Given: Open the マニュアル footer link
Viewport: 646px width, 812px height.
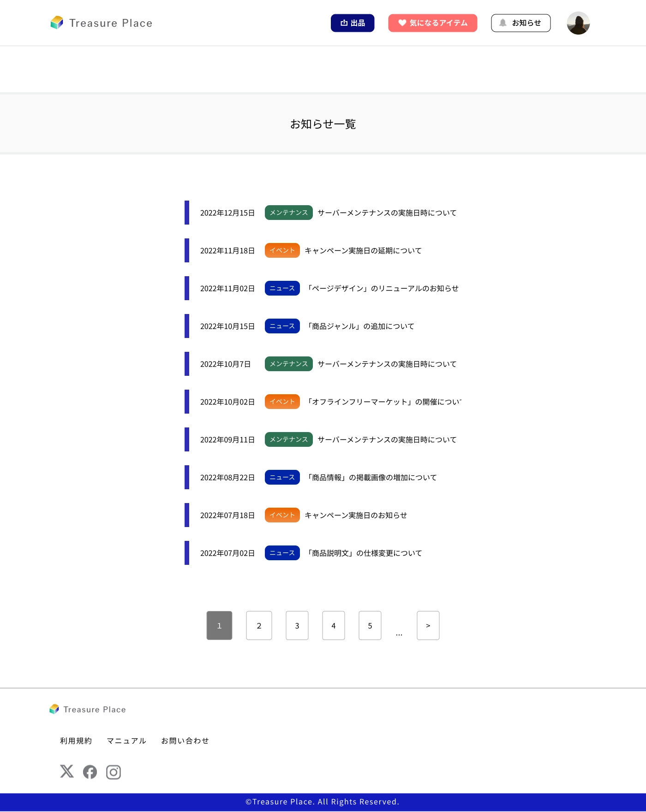Looking at the screenshot, I should point(126,741).
